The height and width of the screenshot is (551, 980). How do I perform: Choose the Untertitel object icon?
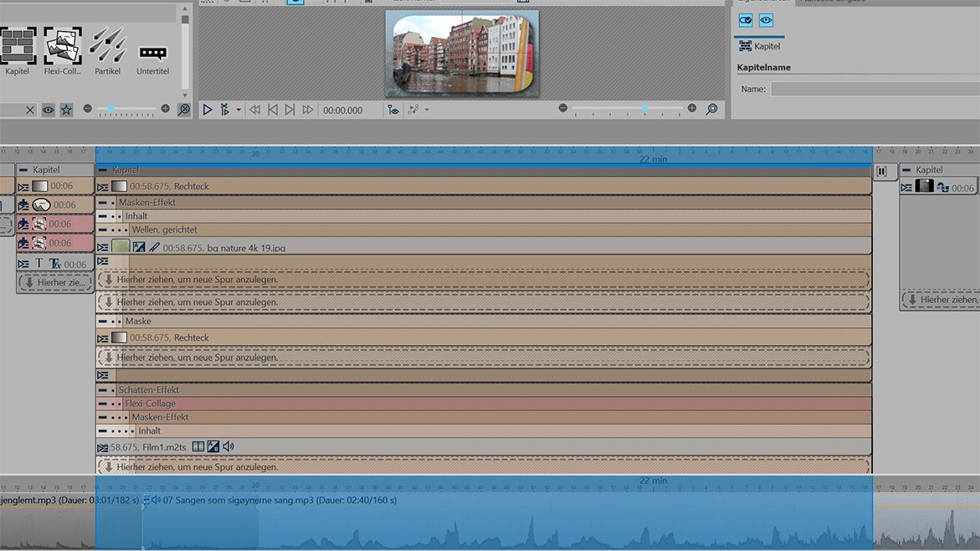click(x=152, y=54)
